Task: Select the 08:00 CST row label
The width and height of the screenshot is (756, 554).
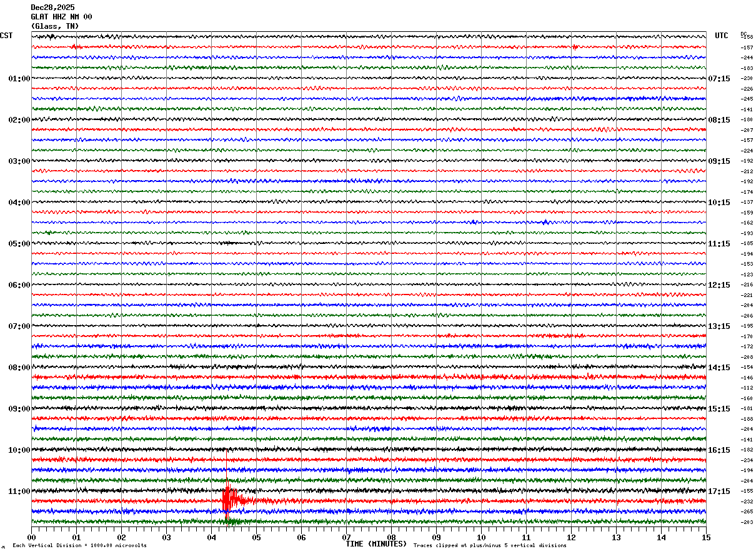Action: tap(19, 368)
